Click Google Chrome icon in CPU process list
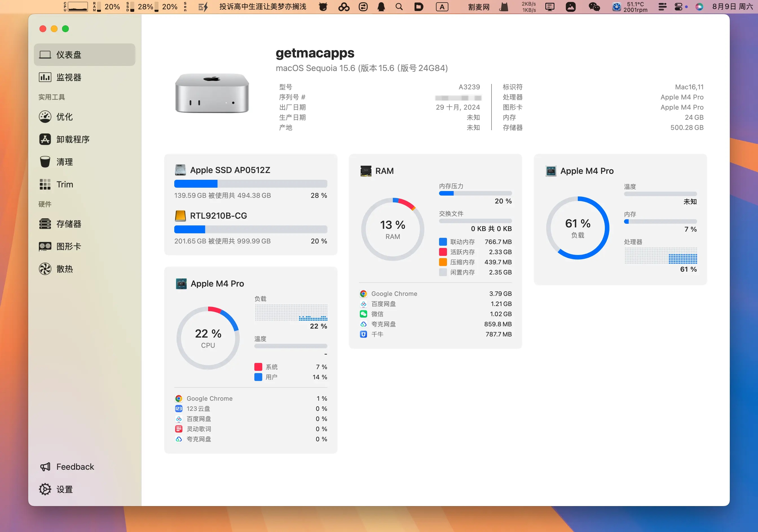The height and width of the screenshot is (532, 758). 179,399
